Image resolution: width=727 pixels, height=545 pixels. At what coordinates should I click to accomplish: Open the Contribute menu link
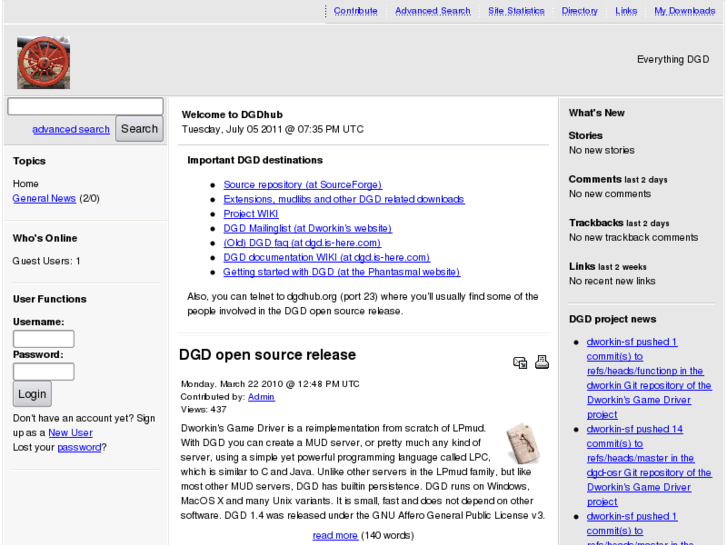point(355,11)
